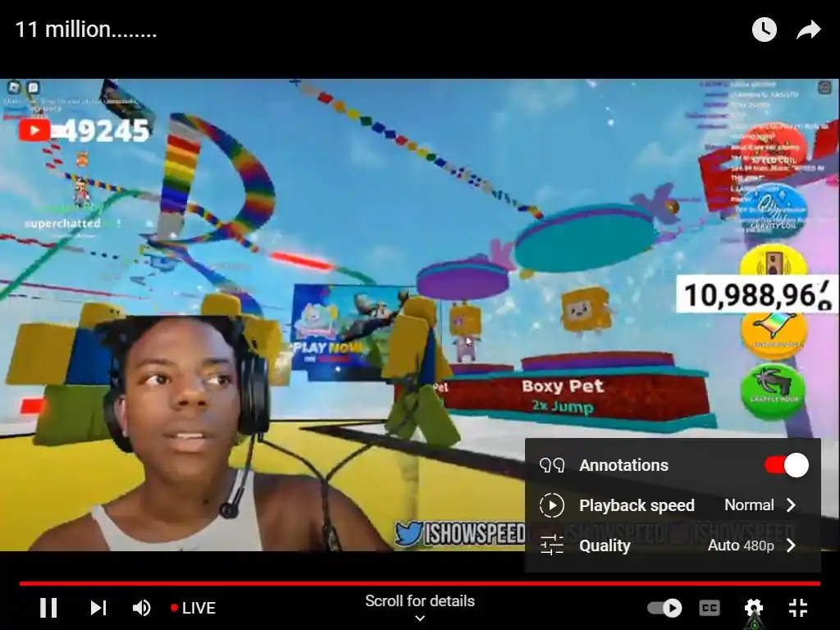Open video title '11 million........'
The height and width of the screenshot is (630, 840).
point(85,30)
